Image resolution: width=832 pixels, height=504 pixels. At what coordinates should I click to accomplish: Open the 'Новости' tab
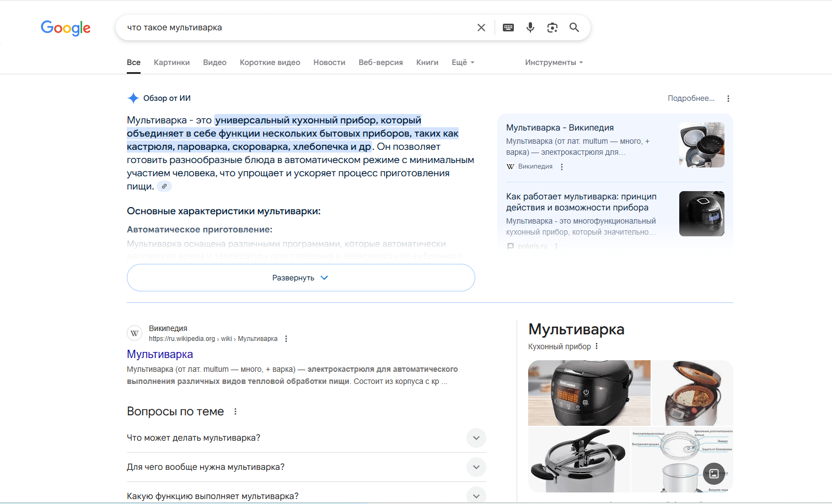pyautogui.click(x=329, y=62)
